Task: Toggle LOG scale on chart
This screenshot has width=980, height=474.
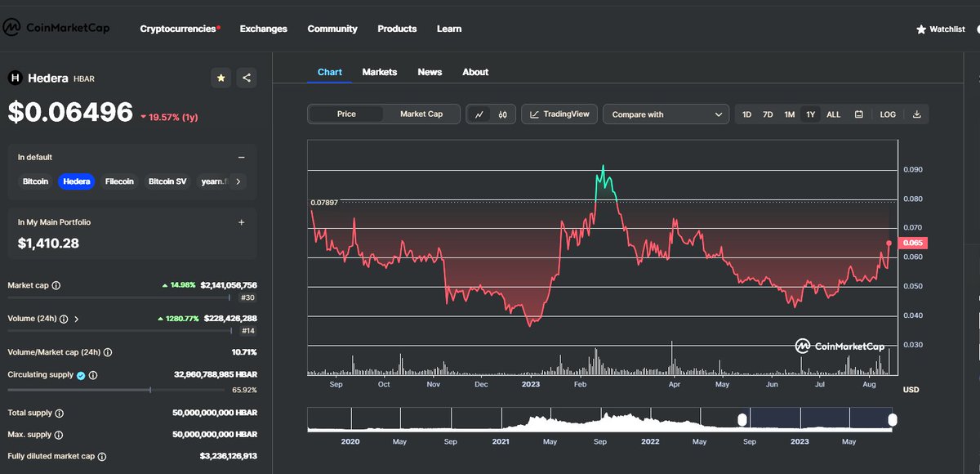Action: click(x=888, y=114)
